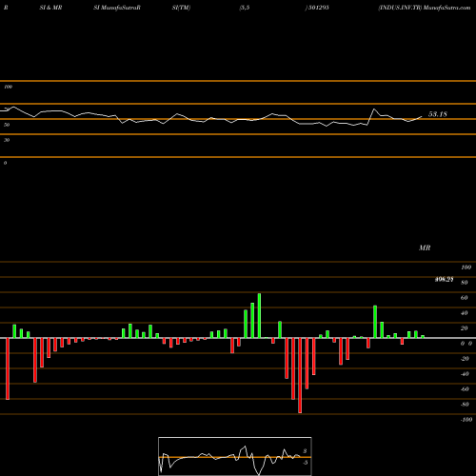Click the 'MR' panel label
The height and width of the screenshot is (476, 476).
[x=425, y=248]
